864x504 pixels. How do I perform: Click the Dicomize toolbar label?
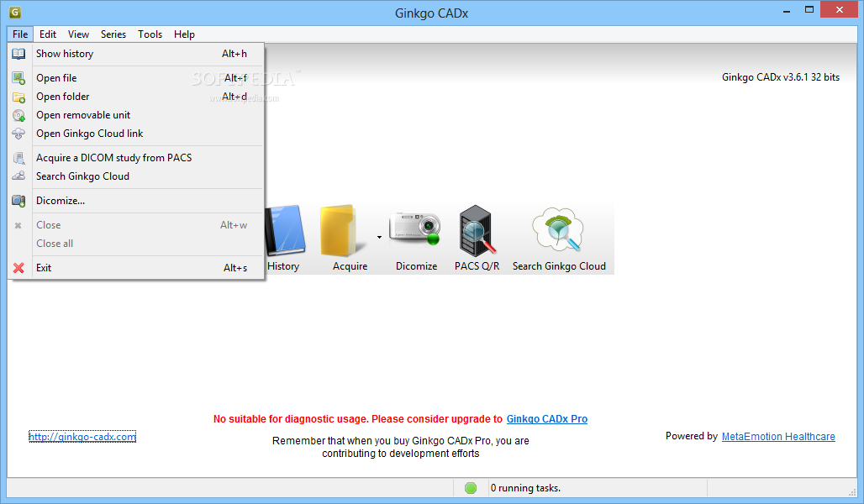tap(417, 266)
